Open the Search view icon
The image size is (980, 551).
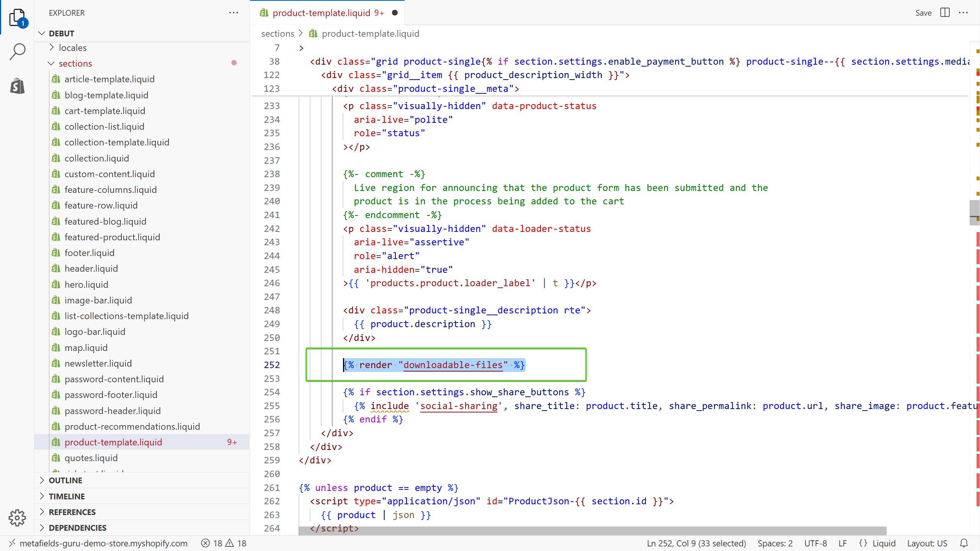(x=17, y=51)
